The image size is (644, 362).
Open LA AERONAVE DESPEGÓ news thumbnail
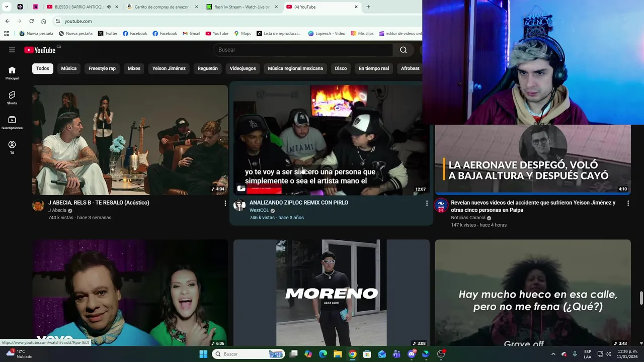click(x=533, y=159)
